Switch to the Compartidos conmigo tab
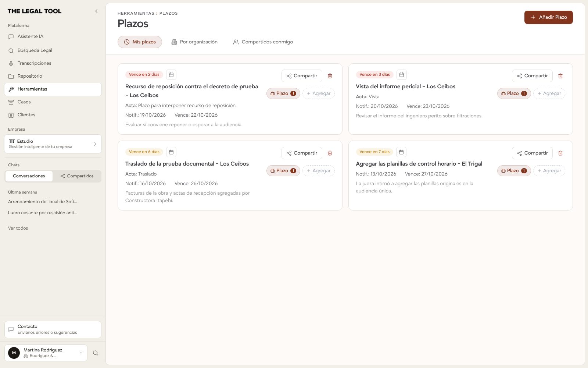The height and width of the screenshot is (368, 588). tap(263, 42)
